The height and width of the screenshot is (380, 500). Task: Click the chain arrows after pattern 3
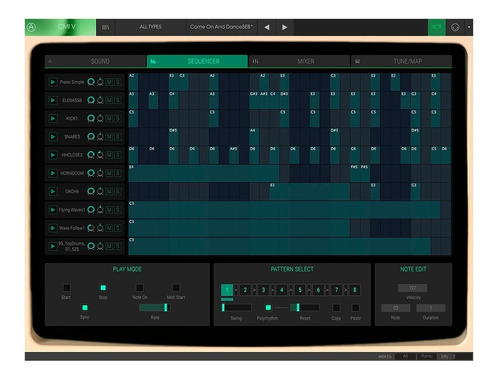point(273,290)
